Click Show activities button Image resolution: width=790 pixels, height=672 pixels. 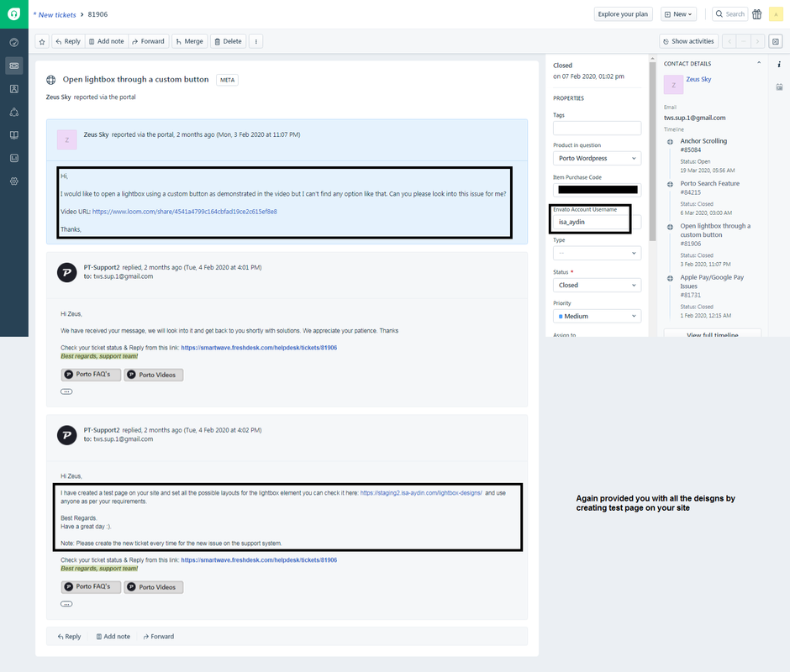tap(688, 41)
